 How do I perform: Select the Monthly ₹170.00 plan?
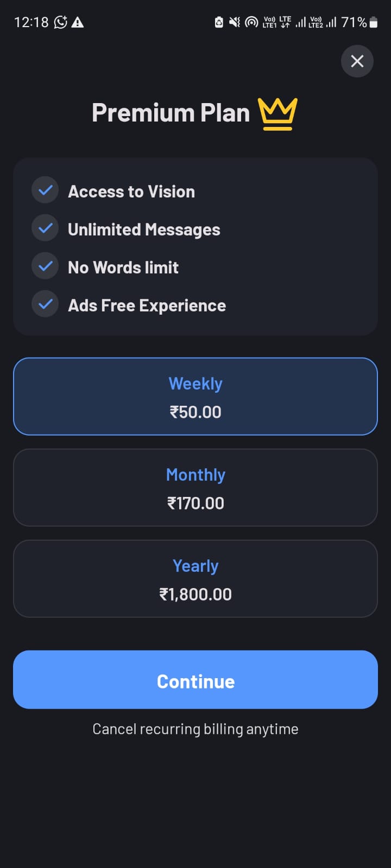point(195,488)
